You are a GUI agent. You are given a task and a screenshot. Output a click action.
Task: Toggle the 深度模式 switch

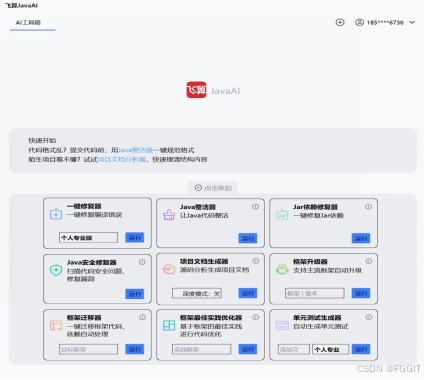[x=197, y=293]
